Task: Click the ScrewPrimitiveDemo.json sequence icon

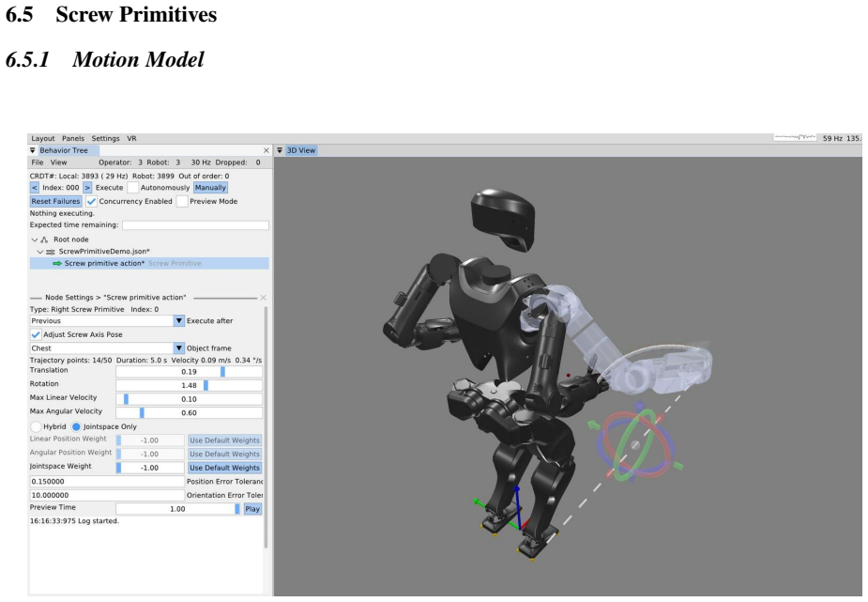Action: tap(51, 252)
